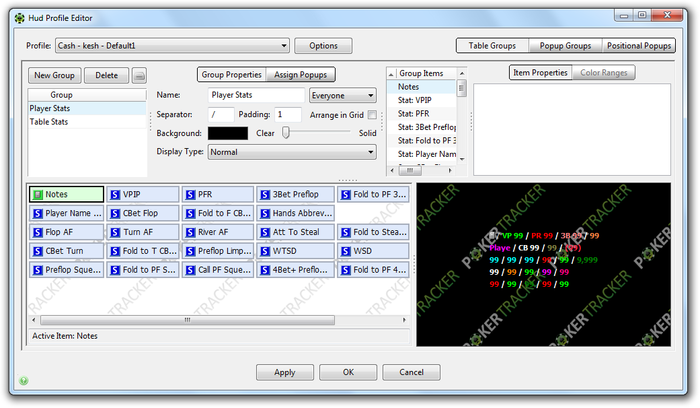The image size is (700, 408).
Task: Toggle the Arrange in Grid checkbox
Action: point(372,115)
